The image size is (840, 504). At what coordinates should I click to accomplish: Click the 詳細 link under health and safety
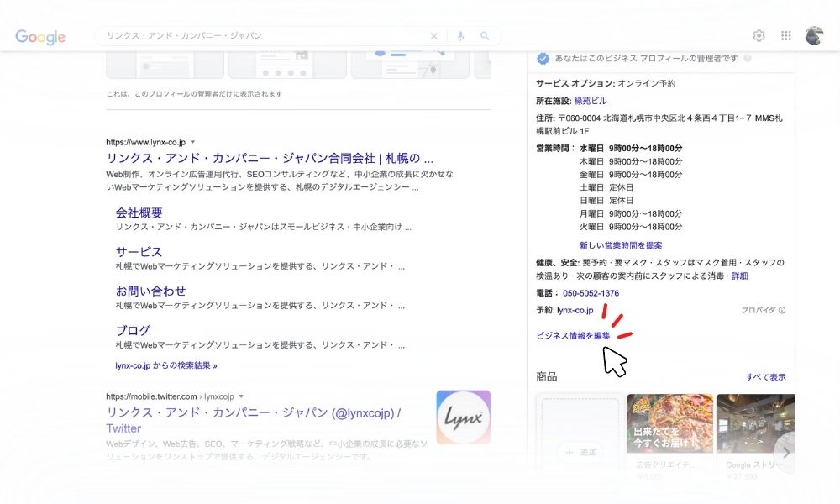click(x=739, y=276)
